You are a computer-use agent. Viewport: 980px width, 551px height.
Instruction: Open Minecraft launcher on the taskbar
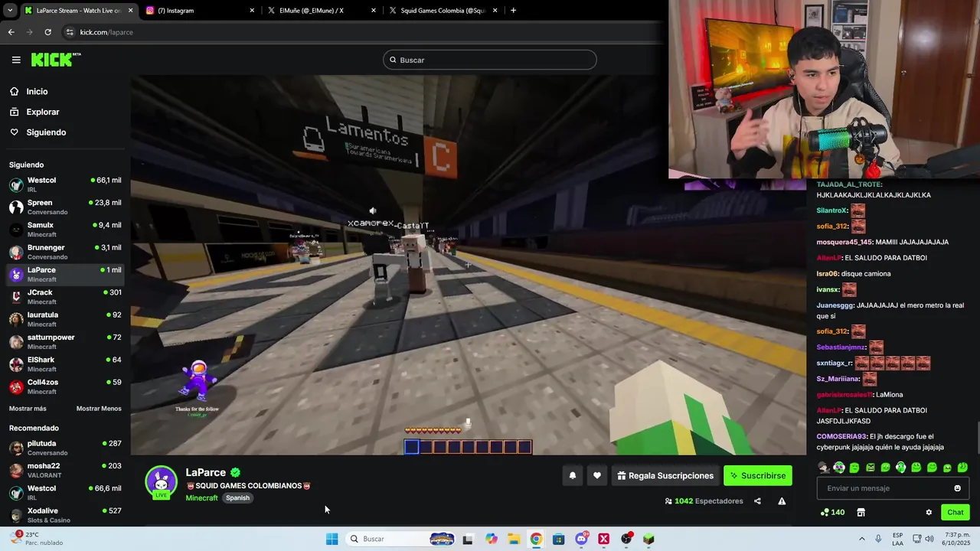pos(648,539)
